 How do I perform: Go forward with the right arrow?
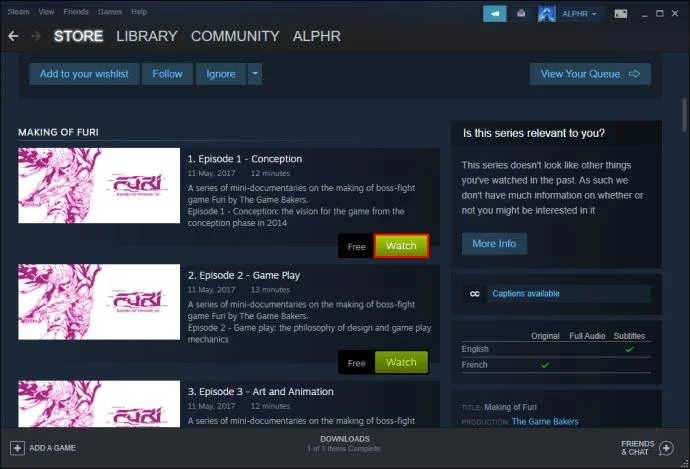tap(36, 36)
